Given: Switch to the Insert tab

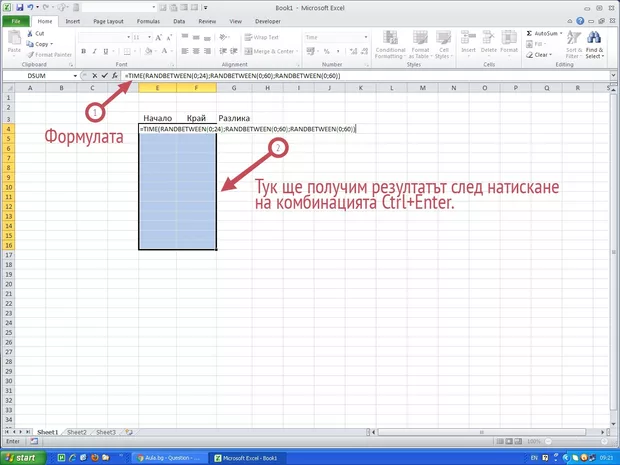Looking at the screenshot, I should pos(72,21).
